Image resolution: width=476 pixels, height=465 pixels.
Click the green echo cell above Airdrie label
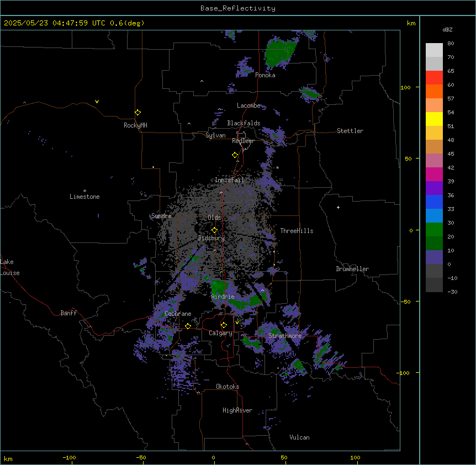coord(219,287)
